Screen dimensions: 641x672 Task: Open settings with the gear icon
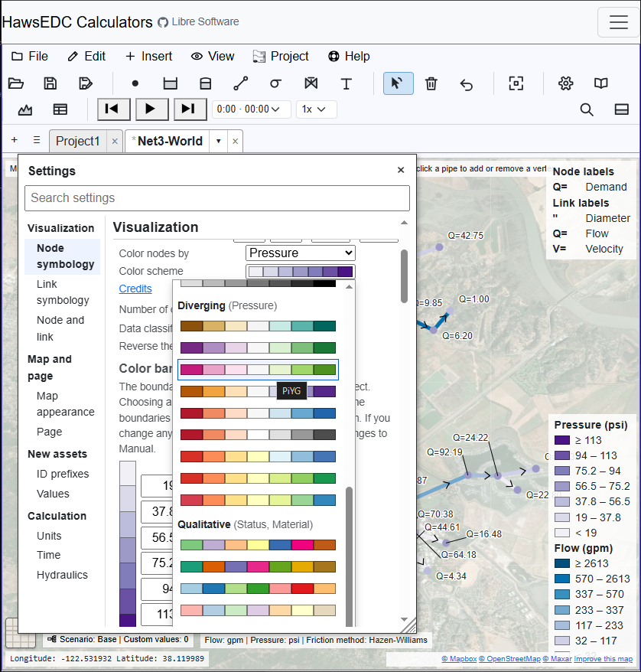click(565, 83)
